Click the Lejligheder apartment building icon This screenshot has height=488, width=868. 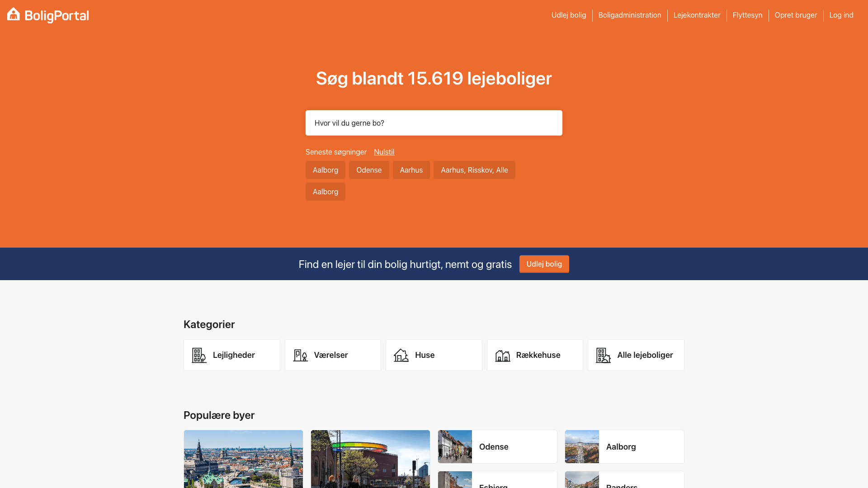click(199, 355)
